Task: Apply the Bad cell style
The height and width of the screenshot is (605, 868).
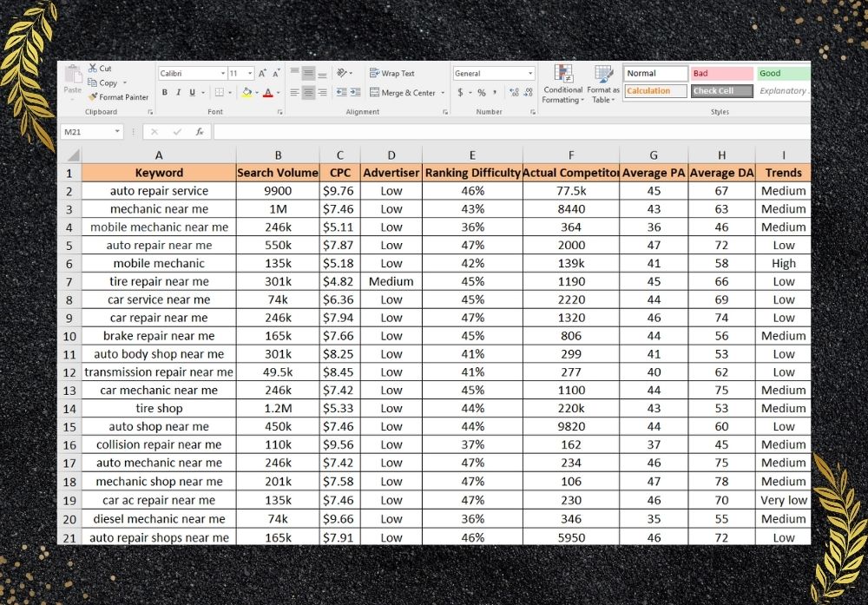Action: click(x=721, y=74)
